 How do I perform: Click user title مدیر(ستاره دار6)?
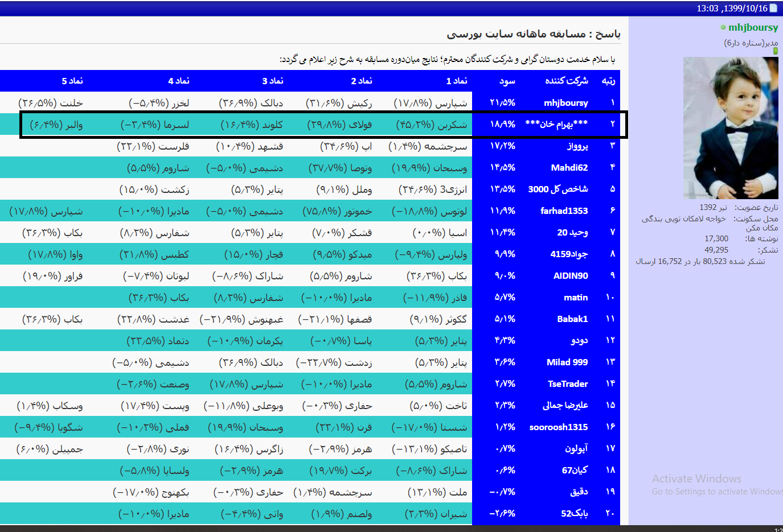point(751,43)
